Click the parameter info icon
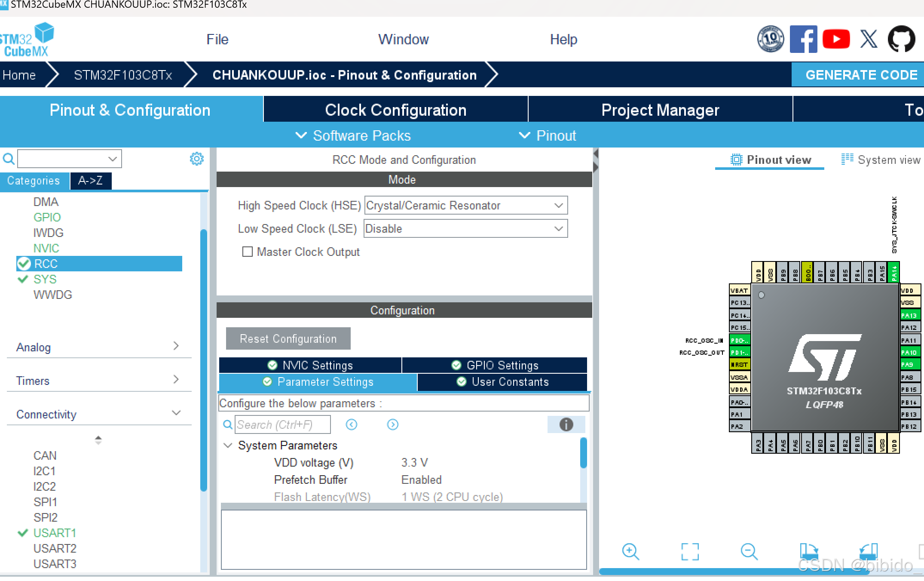Viewport: 924px width, 581px height. [x=566, y=424]
